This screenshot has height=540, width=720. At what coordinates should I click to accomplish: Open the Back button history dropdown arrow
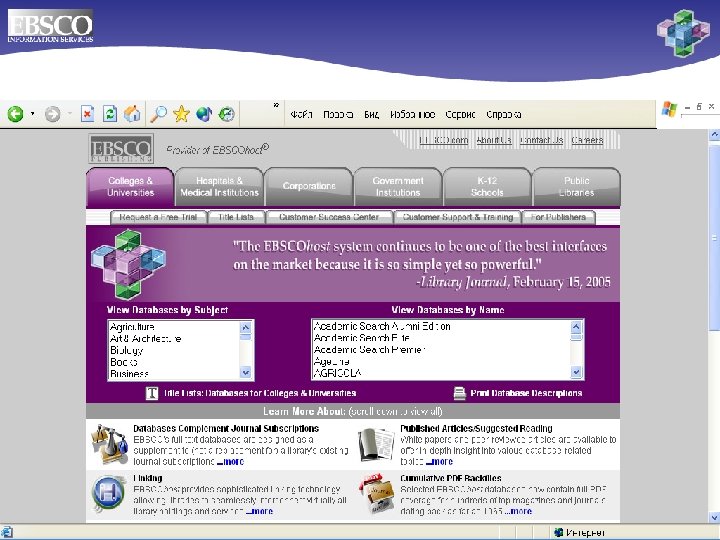[33, 113]
